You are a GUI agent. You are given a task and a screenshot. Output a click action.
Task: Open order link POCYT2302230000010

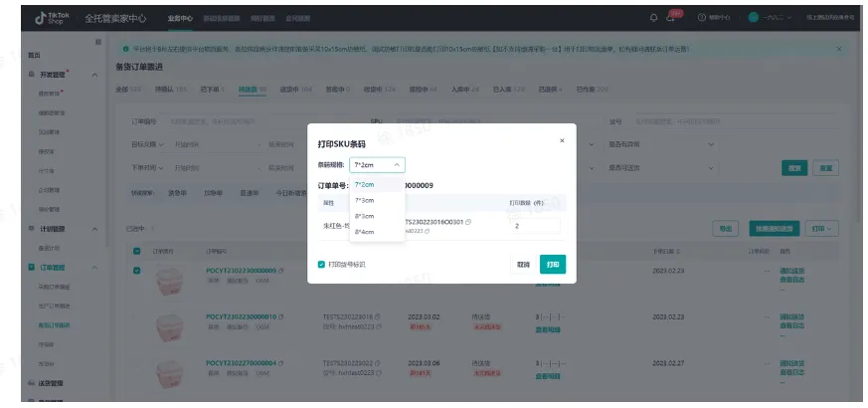click(x=241, y=316)
